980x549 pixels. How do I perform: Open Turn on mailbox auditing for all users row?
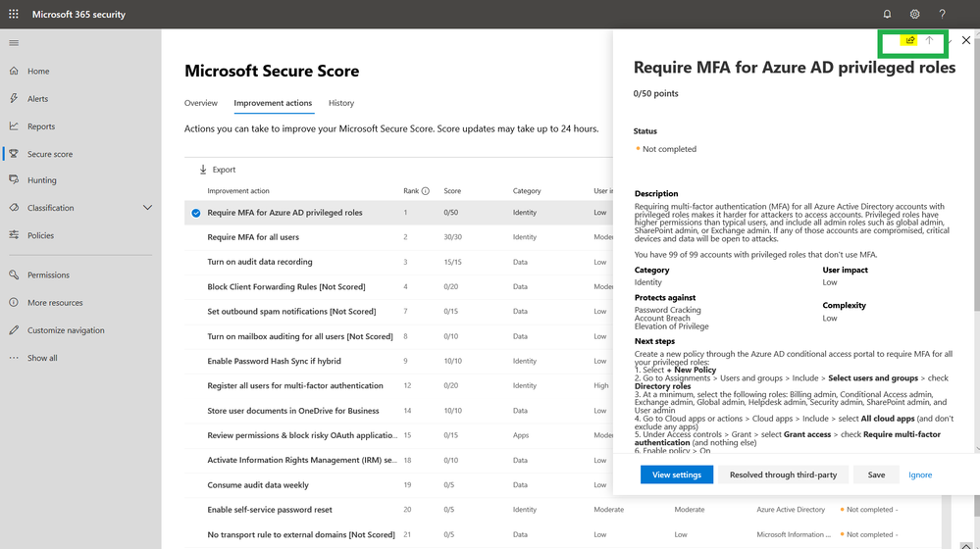point(398,336)
